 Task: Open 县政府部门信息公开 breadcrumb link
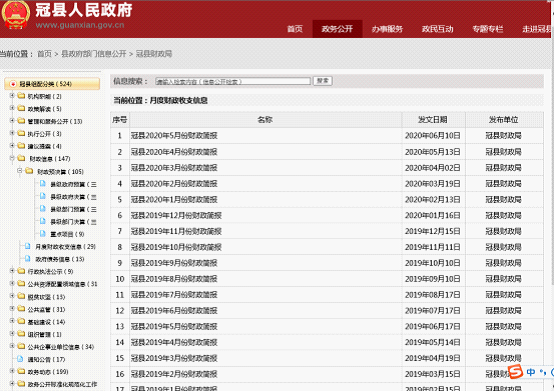coord(94,54)
